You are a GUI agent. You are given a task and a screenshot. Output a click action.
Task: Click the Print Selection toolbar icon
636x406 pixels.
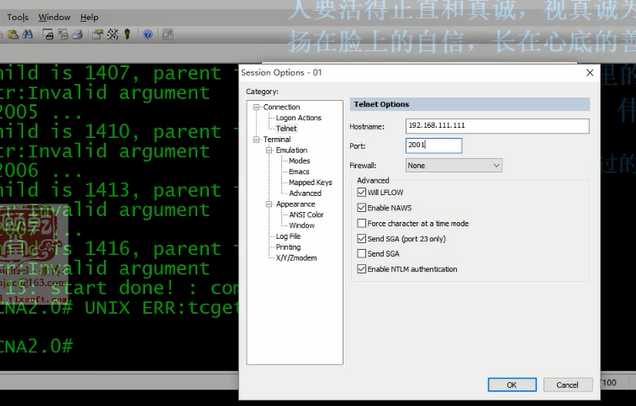click(x=63, y=35)
